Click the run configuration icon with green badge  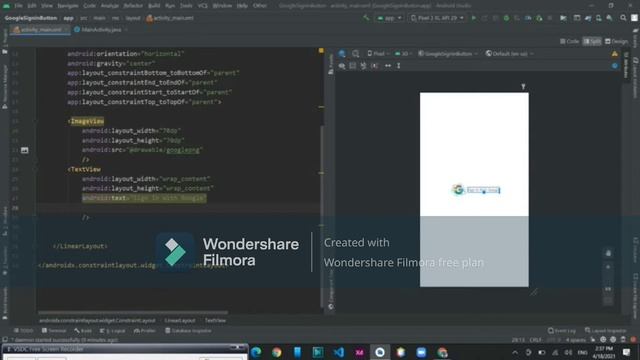[539, 18]
